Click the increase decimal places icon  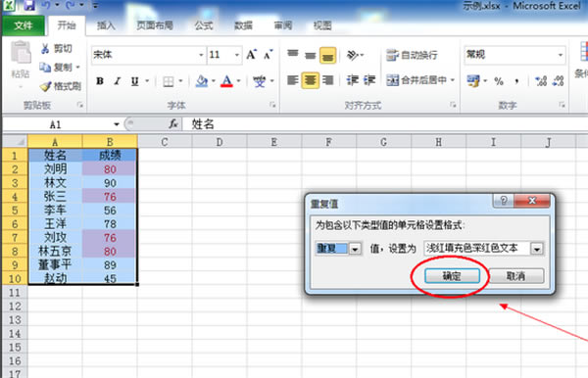tap(540, 81)
